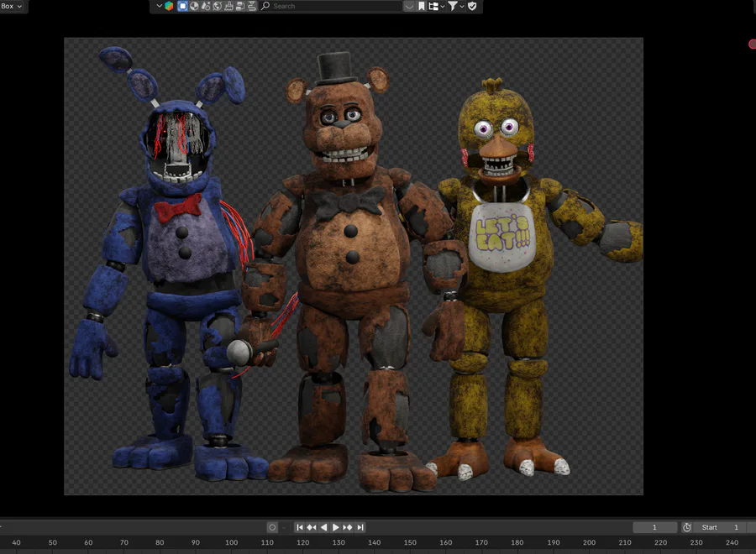Click frame 190 on the timeline ruler
The width and height of the screenshot is (756, 554).
coord(554,542)
